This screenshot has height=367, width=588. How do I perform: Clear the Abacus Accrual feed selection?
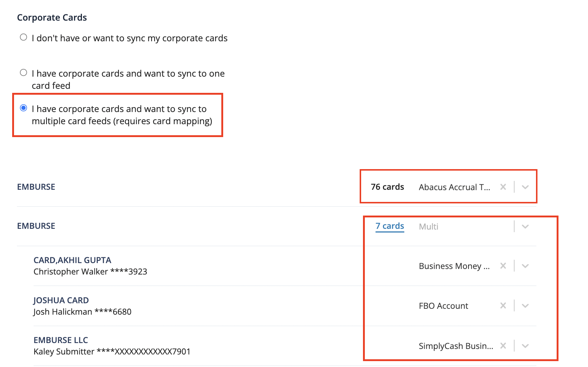(x=503, y=187)
